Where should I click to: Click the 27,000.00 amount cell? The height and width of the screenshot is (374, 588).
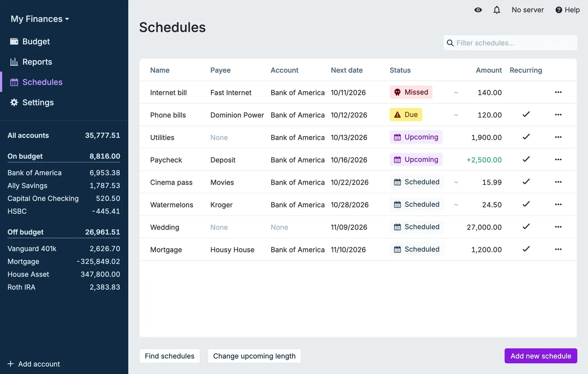484,227
